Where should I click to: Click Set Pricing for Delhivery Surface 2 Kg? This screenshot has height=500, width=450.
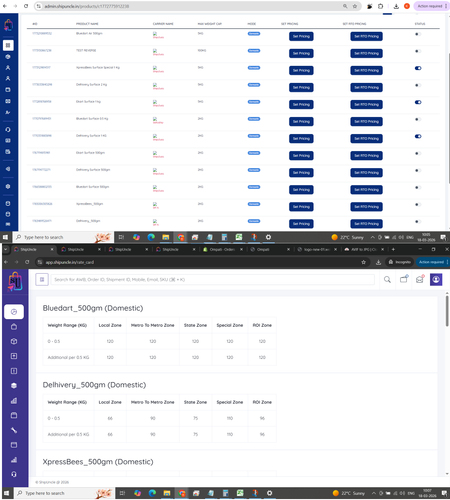[301, 87]
